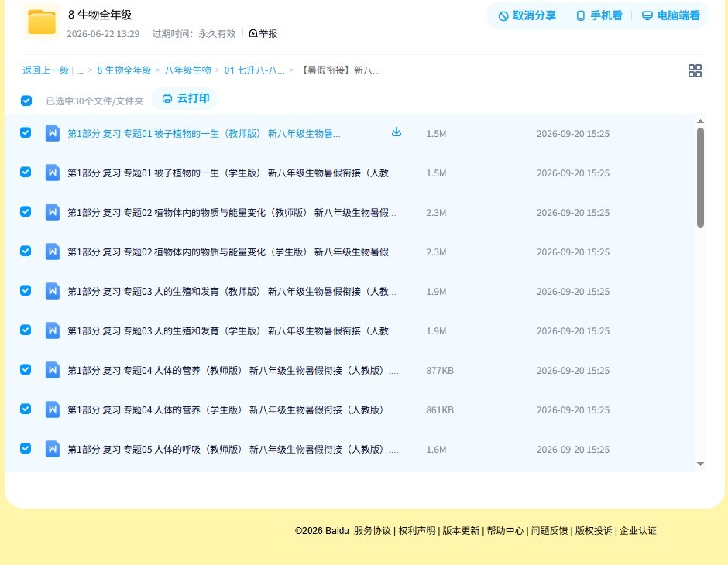Image resolution: width=728 pixels, height=565 pixels.
Task: Open 问题反馈 footer link
Action: coord(549,531)
